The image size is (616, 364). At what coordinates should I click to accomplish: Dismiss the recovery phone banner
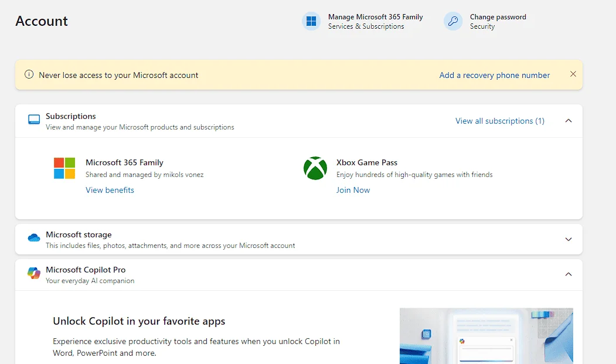(x=573, y=74)
